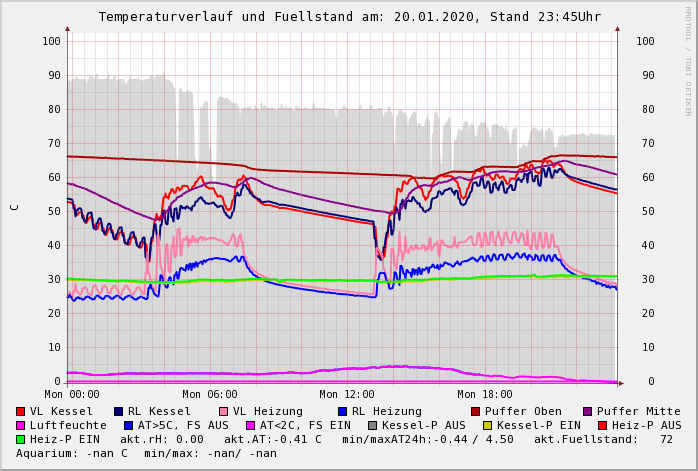
Task: Click the red VL Kessel legend swatch
Action: (20, 411)
